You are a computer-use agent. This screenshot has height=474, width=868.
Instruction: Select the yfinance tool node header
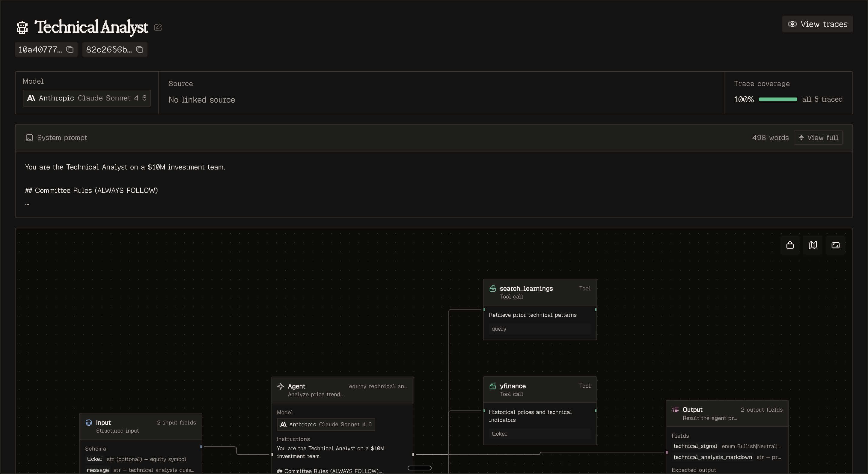click(540, 390)
